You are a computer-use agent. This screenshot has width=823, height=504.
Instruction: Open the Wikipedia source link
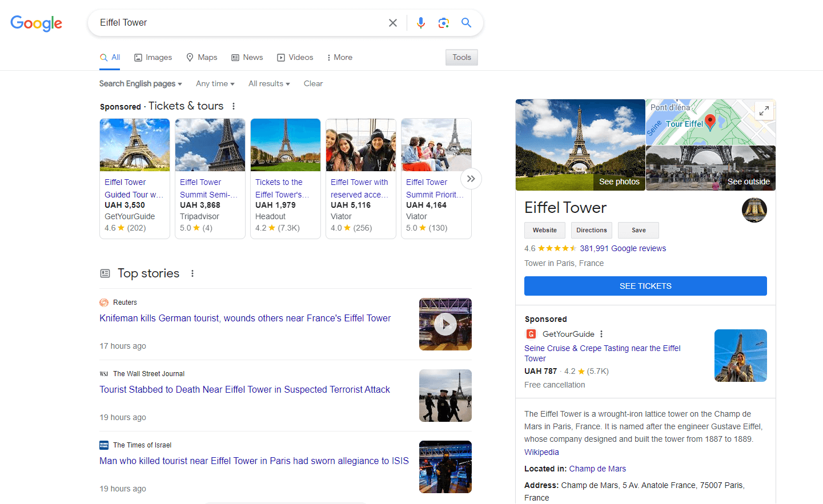pyautogui.click(x=541, y=452)
